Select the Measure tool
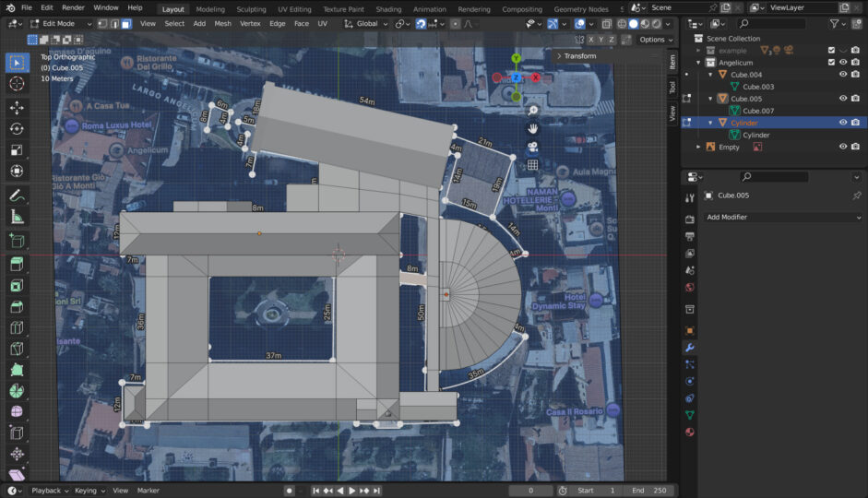Screen dimensions: 868x498 coord(17,218)
